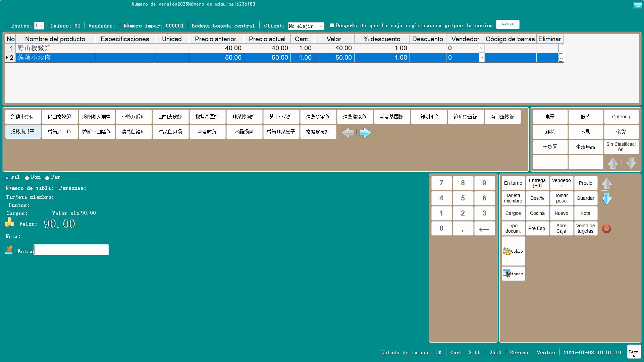Screen dimensions: 644x362
Task: Click the Cobro payment icon button
Action: [x=513, y=251]
